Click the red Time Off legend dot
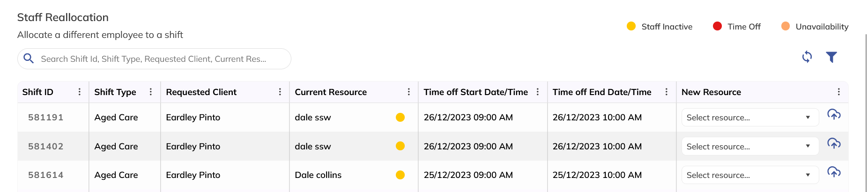Image resolution: width=868 pixels, height=192 pixels. tap(717, 26)
